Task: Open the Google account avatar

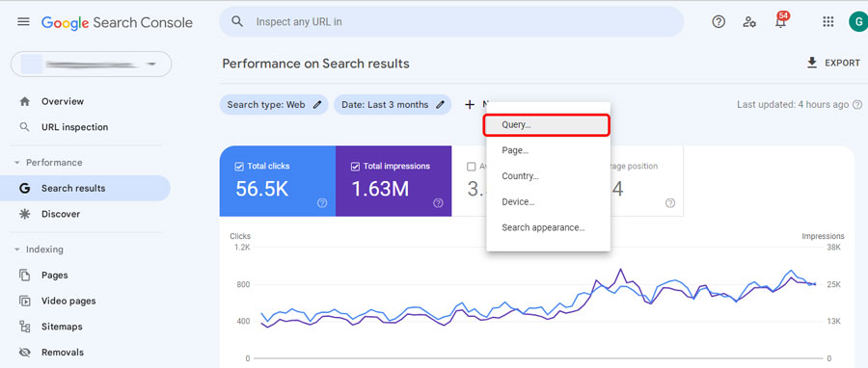Action: 858,22
